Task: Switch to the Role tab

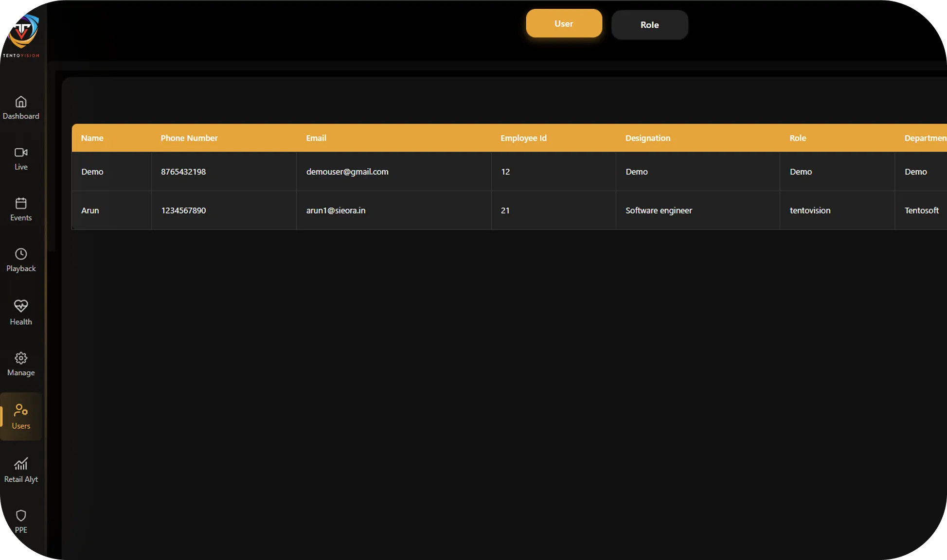Action: pyautogui.click(x=649, y=24)
